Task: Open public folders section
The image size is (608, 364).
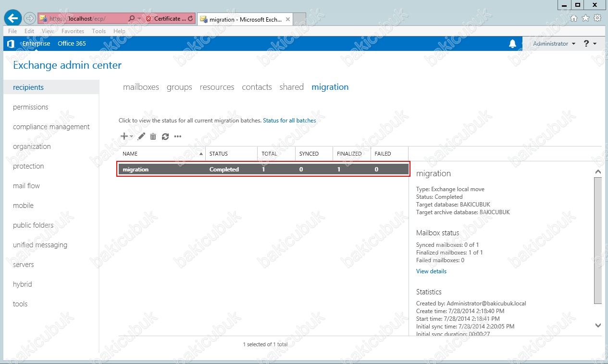Action: pos(33,225)
